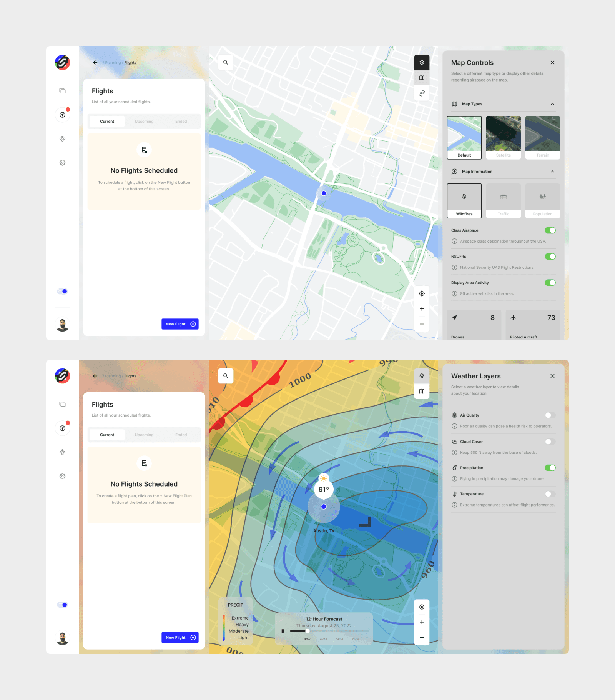Viewport: 615px width, 700px height.
Task: Go back with arrow in top Flights screen
Action: click(95, 62)
